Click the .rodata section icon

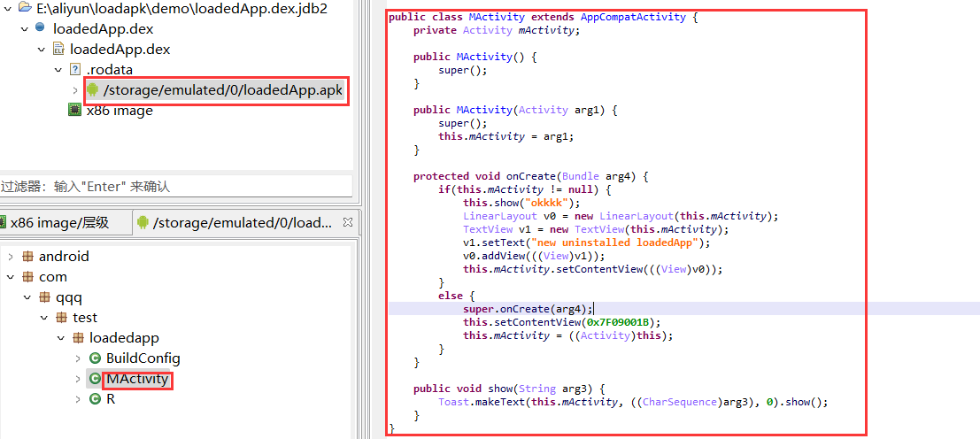pyautogui.click(x=75, y=70)
